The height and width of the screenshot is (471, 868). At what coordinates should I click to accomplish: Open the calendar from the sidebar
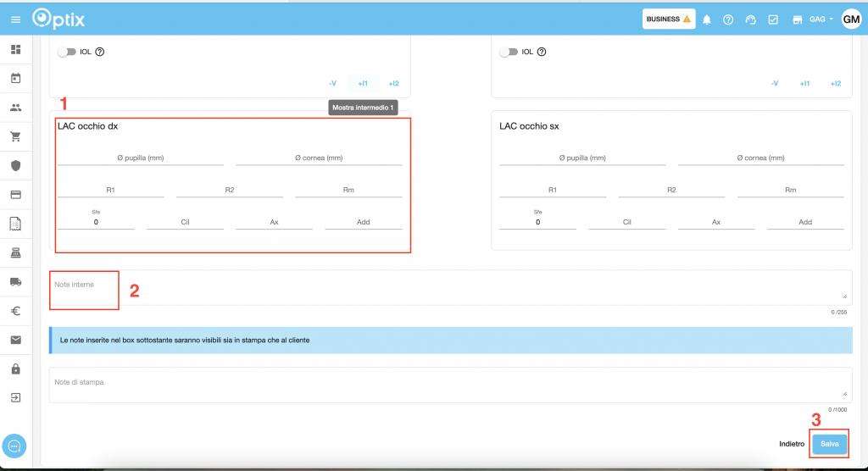(x=15, y=79)
